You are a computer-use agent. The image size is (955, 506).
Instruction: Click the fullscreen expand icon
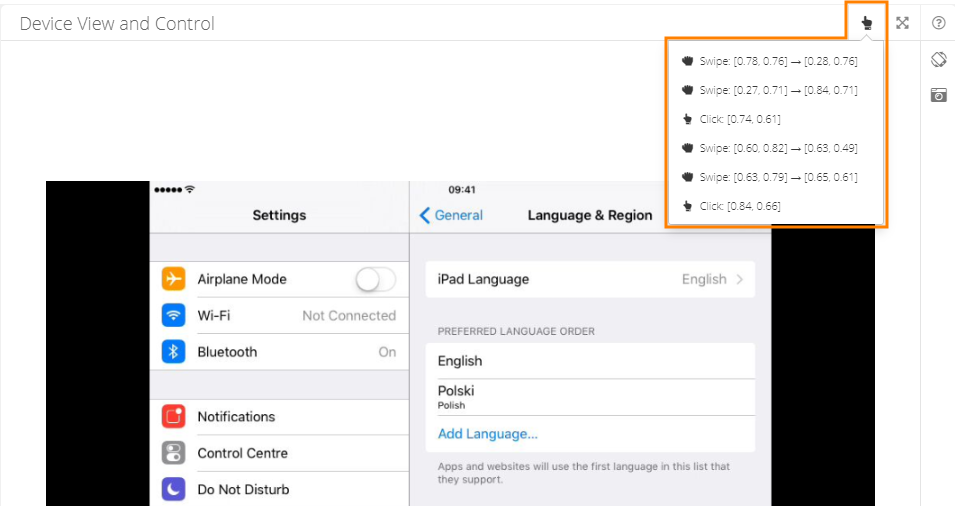(902, 23)
